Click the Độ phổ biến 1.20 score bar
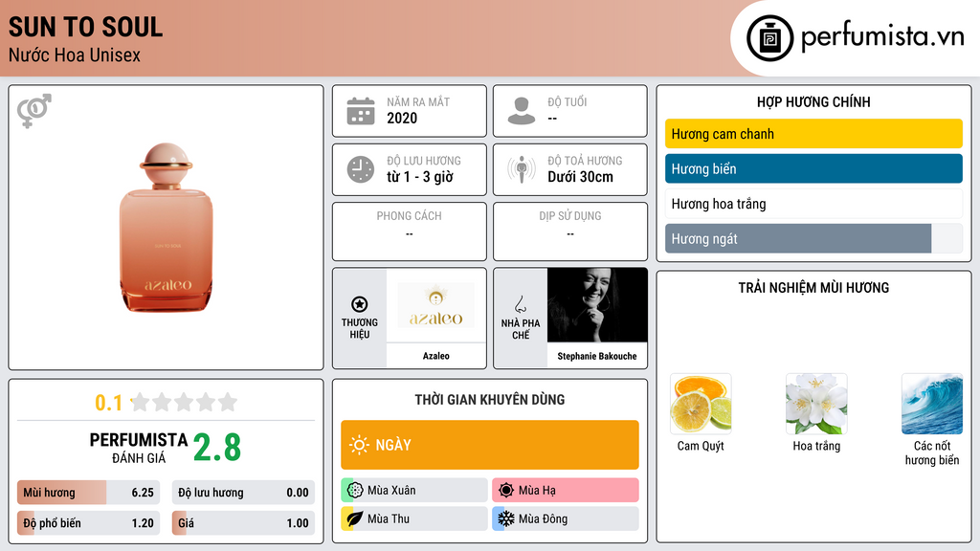 point(89,523)
